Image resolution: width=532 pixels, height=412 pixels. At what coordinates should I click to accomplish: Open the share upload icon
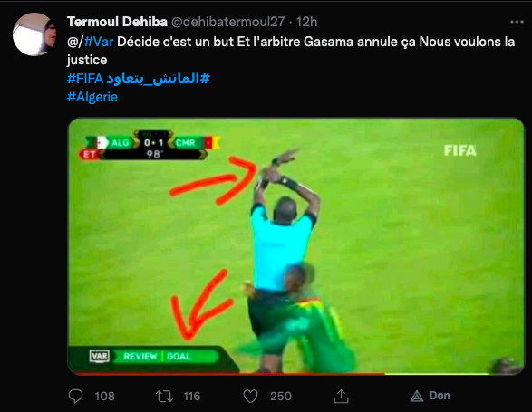click(341, 396)
